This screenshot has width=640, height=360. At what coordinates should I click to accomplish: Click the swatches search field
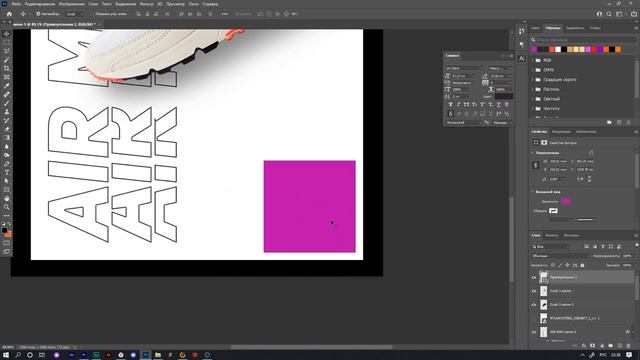tap(584, 40)
